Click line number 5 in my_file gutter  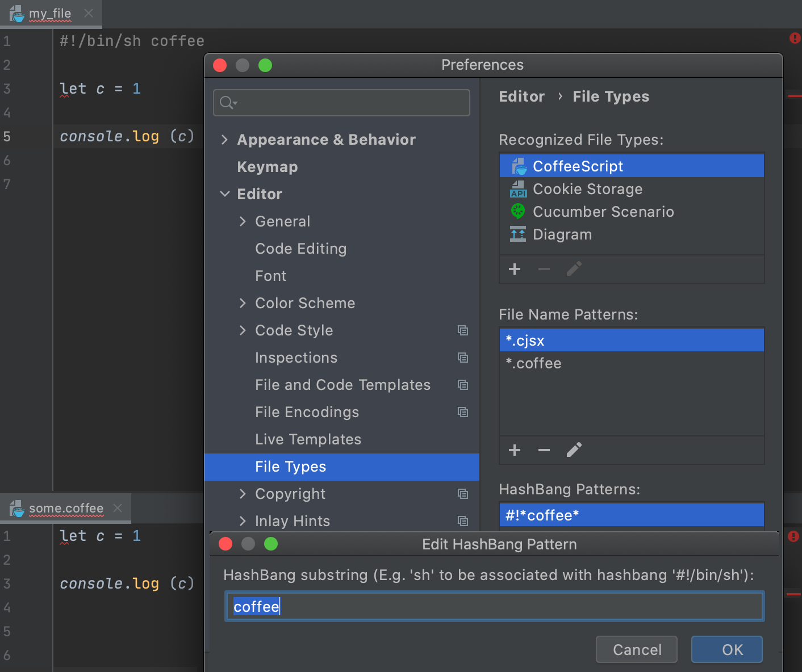[x=7, y=136]
